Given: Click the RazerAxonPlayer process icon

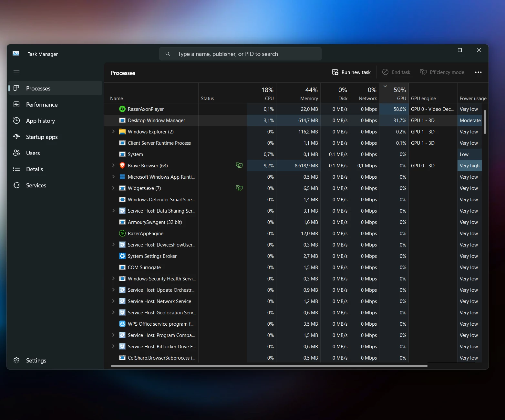Looking at the screenshot, I should click(122, 109).
